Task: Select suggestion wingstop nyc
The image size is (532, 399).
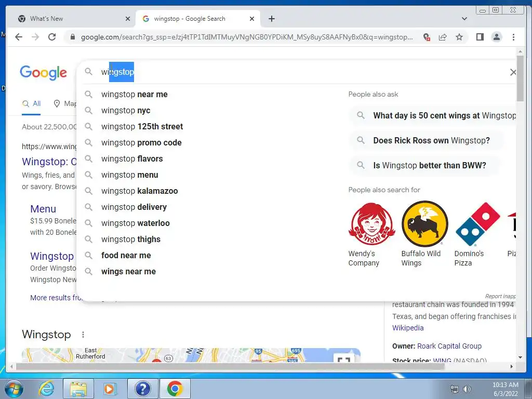Action: coord(126,110)
